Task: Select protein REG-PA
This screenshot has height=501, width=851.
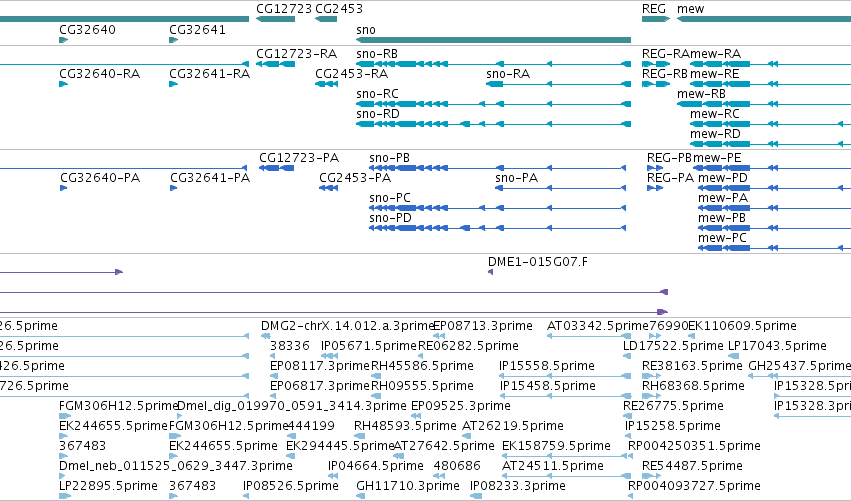Action: [670, 178]
